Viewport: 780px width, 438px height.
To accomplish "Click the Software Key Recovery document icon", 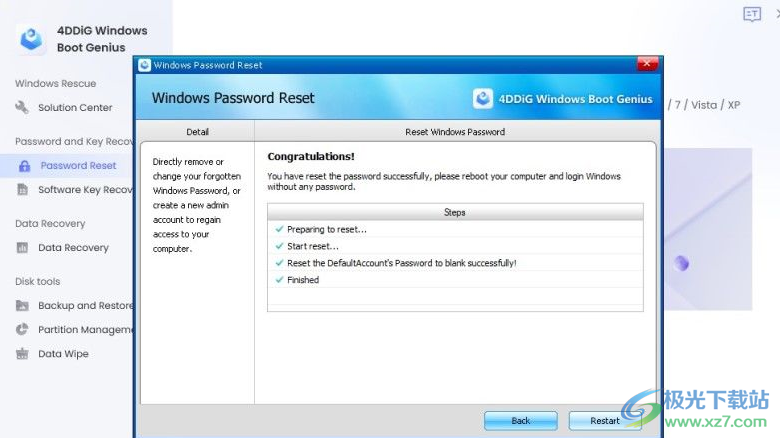I will tap(22, 189).
